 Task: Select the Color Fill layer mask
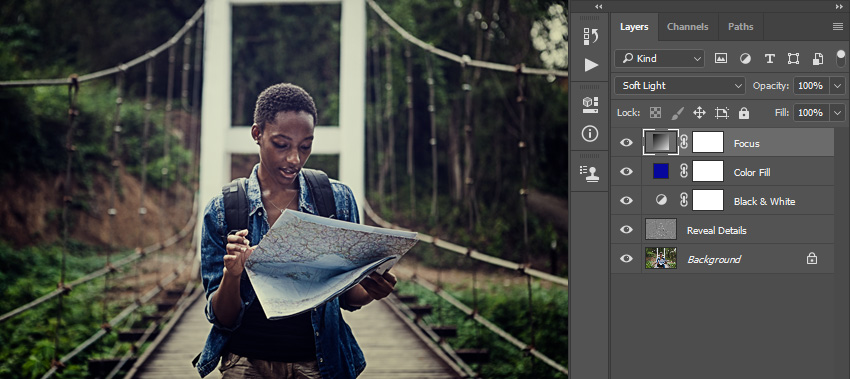click(708, 171)
